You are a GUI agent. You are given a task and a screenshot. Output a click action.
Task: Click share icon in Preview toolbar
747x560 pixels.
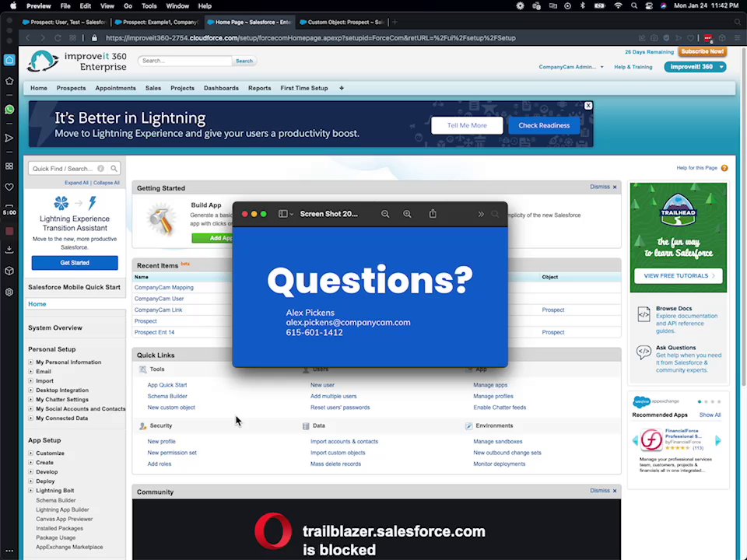pos(433,214)
